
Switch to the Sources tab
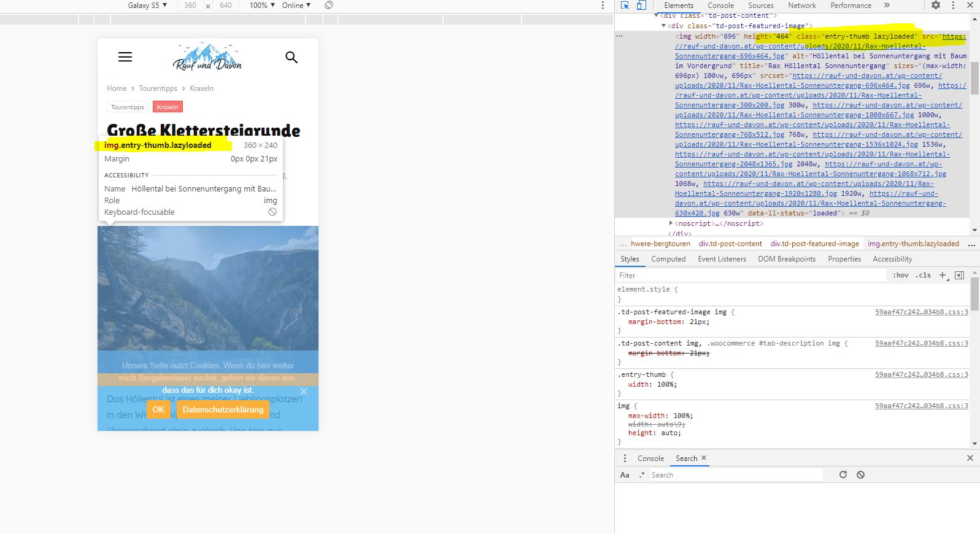(760, 5)
